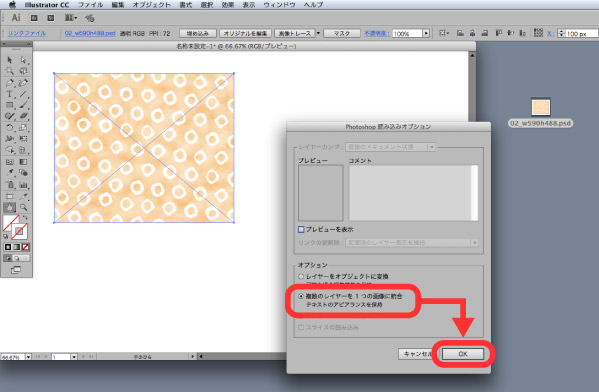Activate the Type (T) tool
The image size is (599, 392).
(x=10, y=94)
